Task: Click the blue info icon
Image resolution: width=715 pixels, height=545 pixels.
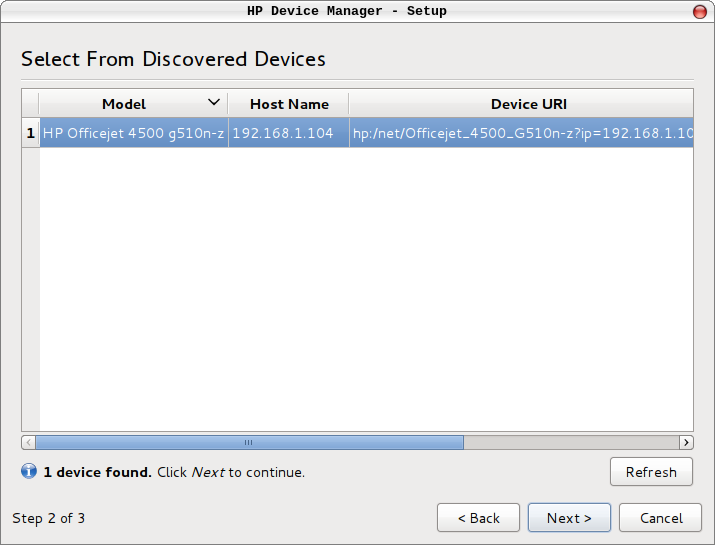Action: point(29,472)
